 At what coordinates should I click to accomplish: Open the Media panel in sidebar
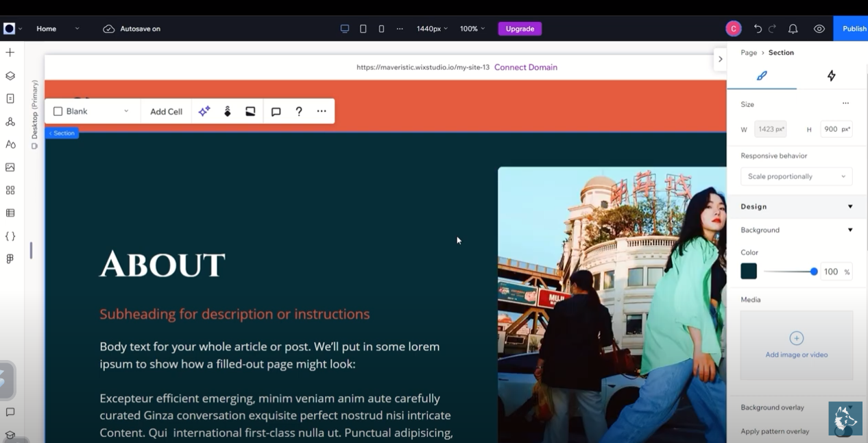click(x=10, y=167)
